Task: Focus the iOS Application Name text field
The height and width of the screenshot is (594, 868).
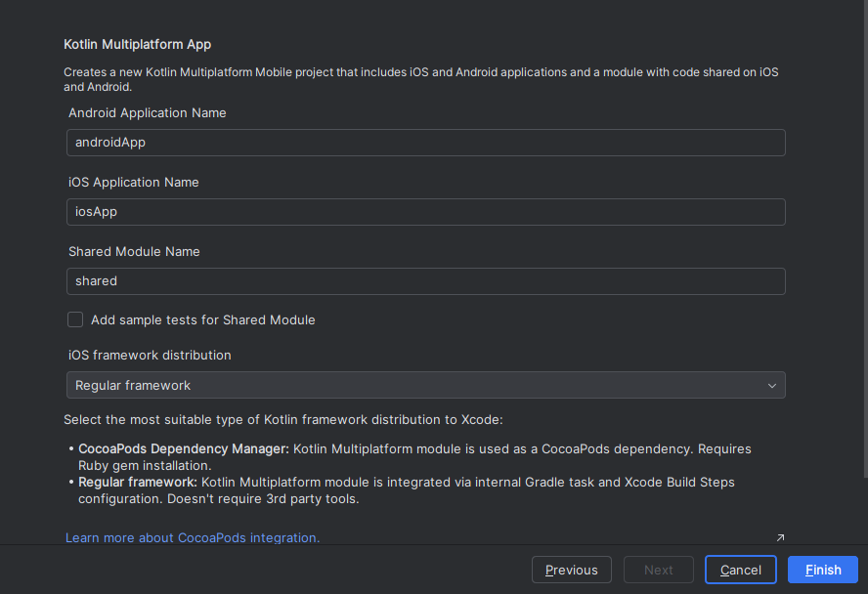Action: point(425,212)
